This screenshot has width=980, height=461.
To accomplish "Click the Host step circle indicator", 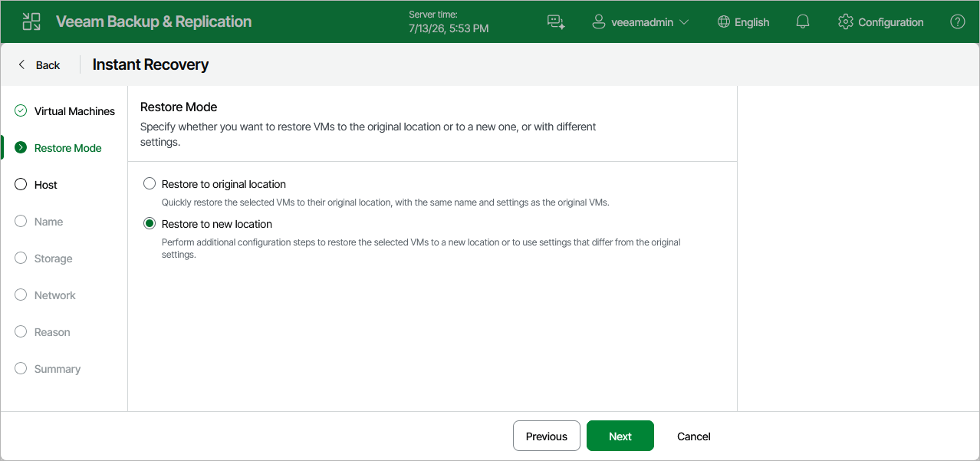I will [21, 185].
